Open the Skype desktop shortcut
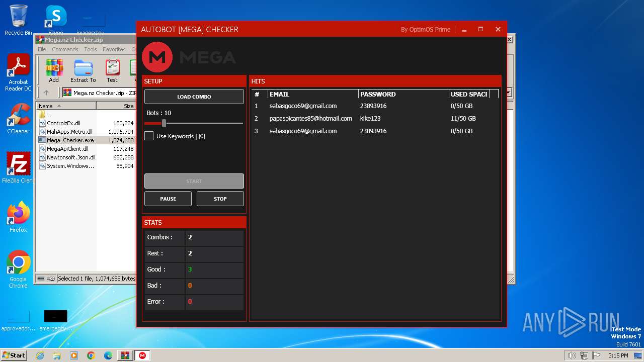644x362 pixels. coord(55,20)
